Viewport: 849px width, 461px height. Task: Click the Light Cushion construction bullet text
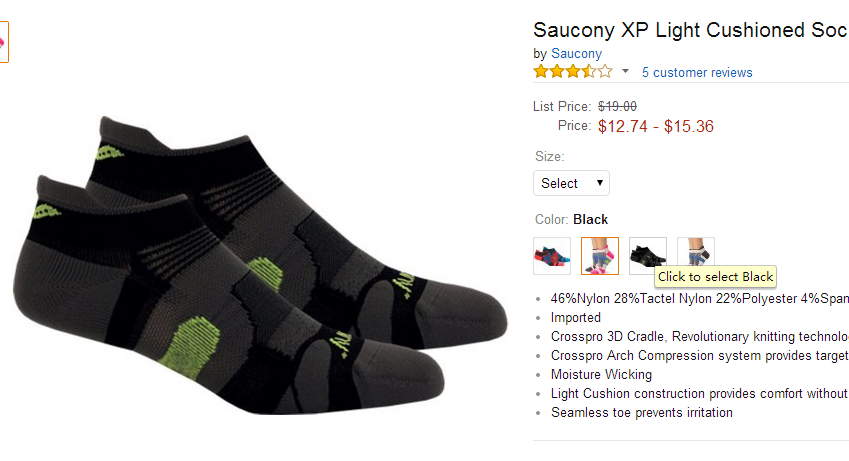tap(699, 393)
